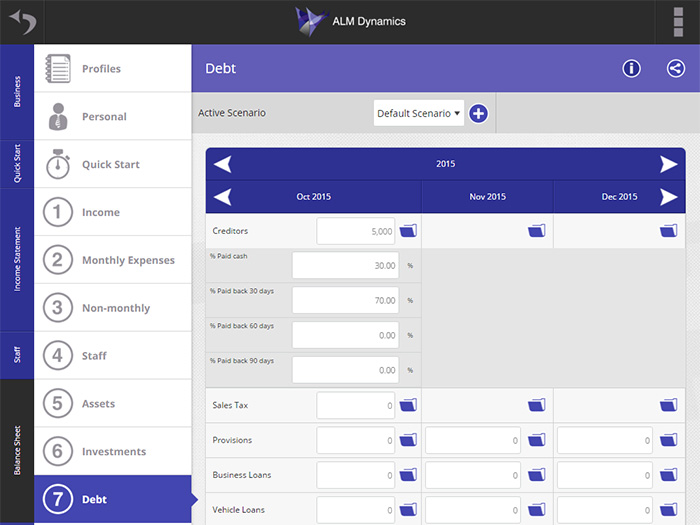
Task: Click the Business Loans field for Nov 2015
Action: (x=473, y=475)
